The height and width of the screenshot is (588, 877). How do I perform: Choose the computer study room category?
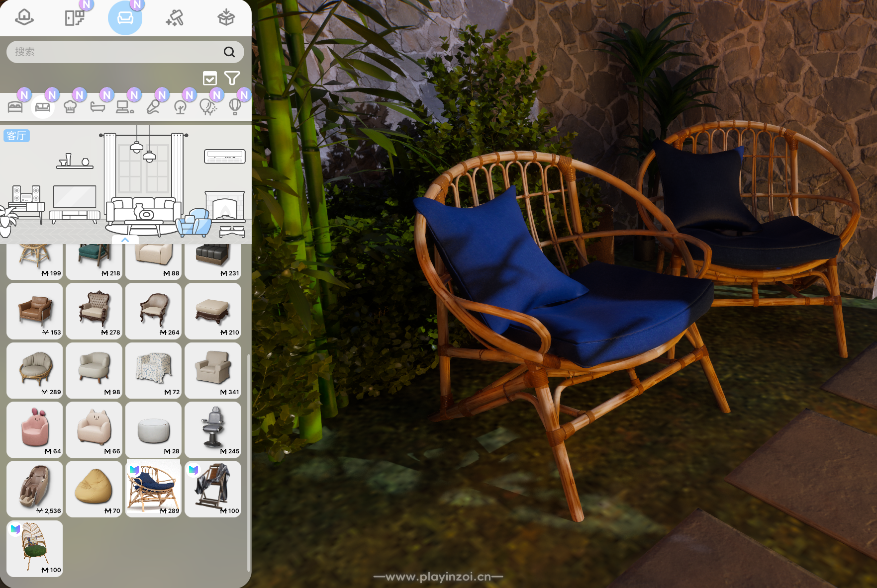pos(124,107)
